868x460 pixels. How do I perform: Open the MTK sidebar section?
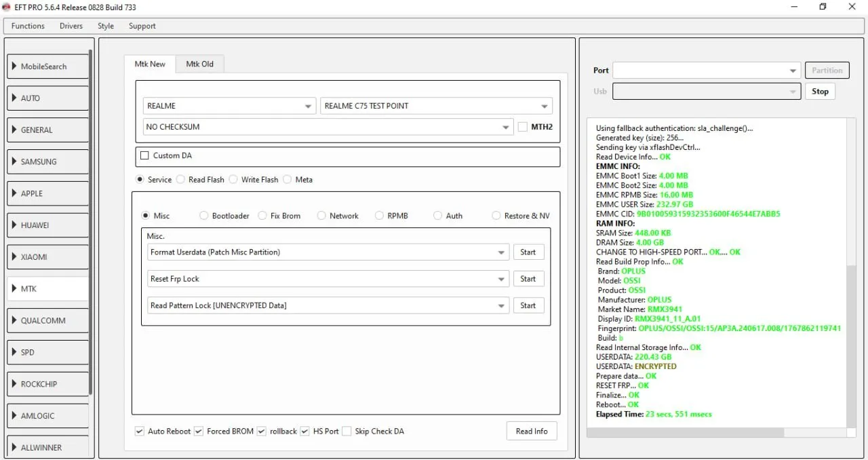click(x=47, y=289)
